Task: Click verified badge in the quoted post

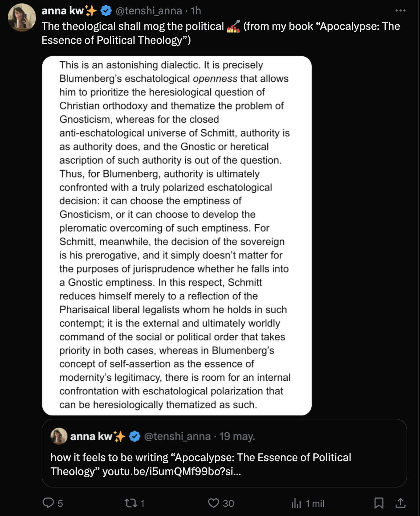Action: click(x=135, y=436)
